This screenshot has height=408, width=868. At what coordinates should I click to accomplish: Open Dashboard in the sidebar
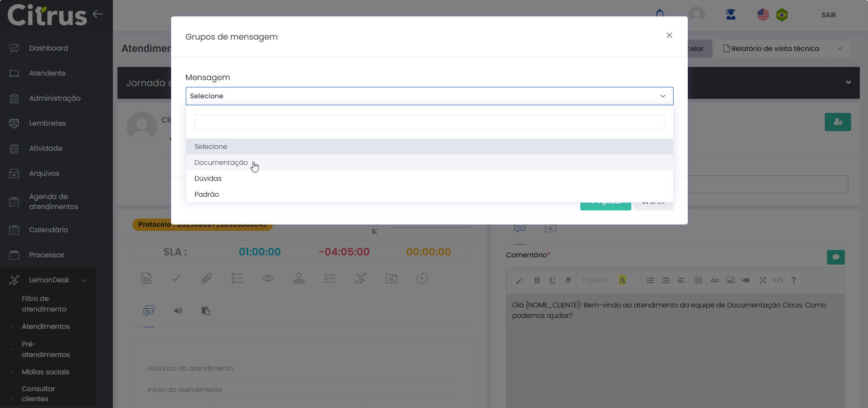point(48,48)
